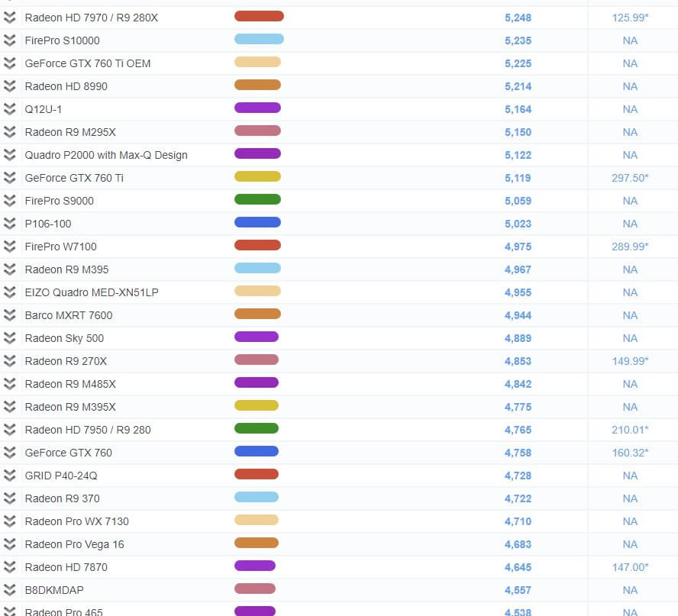
Task: Click the orange bar for Radeon HD 8990
Action: coord(258,85)
